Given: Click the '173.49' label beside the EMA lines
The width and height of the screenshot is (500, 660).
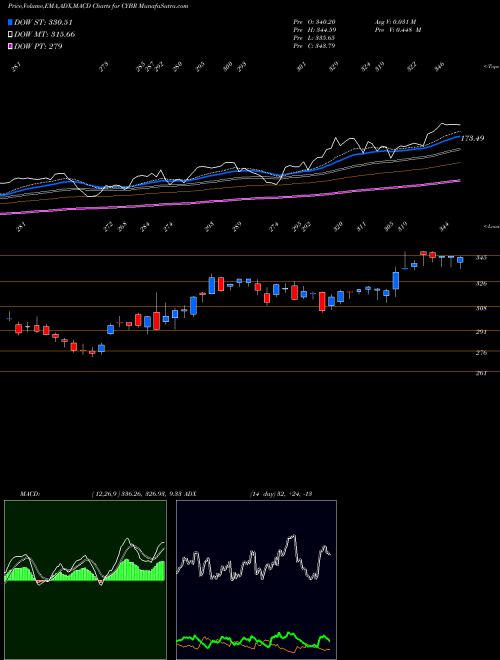Looking at the screenshot, I should coord(473,138).
